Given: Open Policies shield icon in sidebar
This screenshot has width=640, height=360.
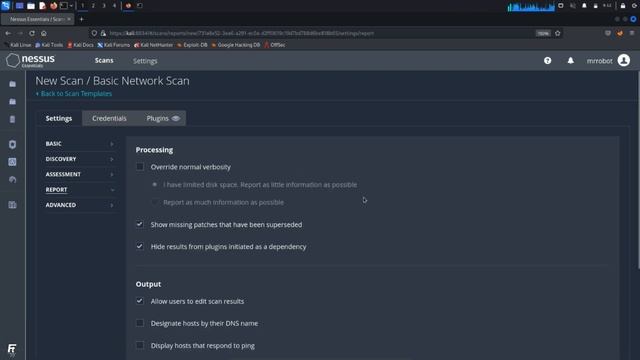Looking at the screenshot, I should [13, 144].
